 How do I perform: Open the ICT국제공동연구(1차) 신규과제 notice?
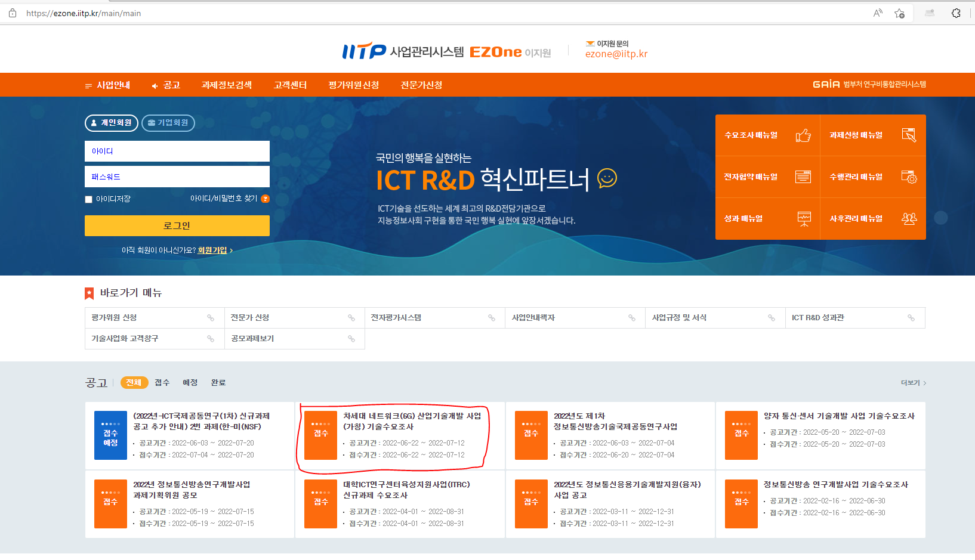click(x=202, y=422)
